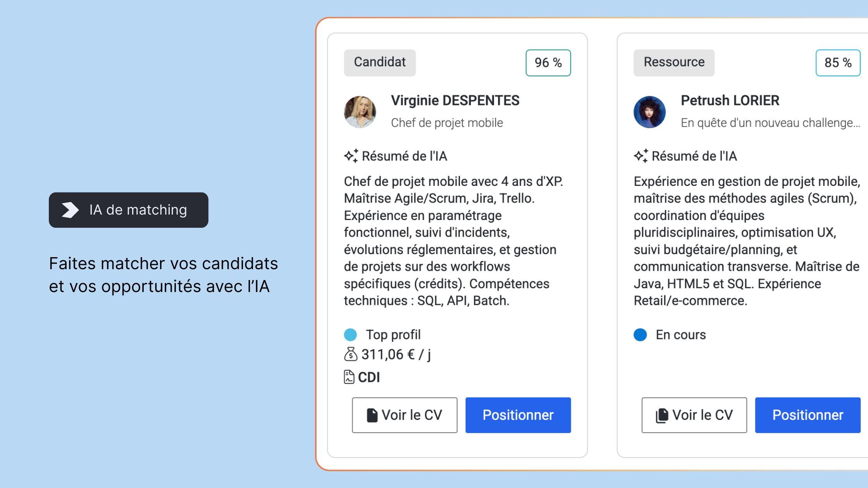The image size is (868, 488).
Task: Click the IA de matching dark badge
Action: [x=128, y=210]
